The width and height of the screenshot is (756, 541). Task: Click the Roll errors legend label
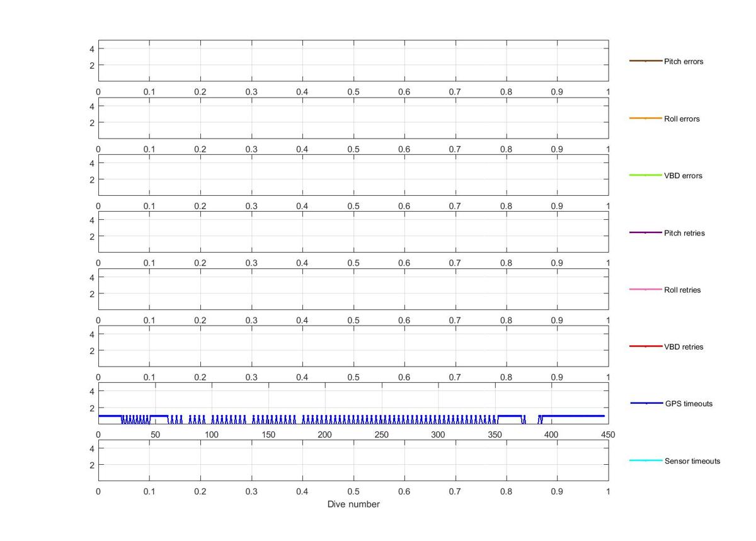(x=682, y=119)
